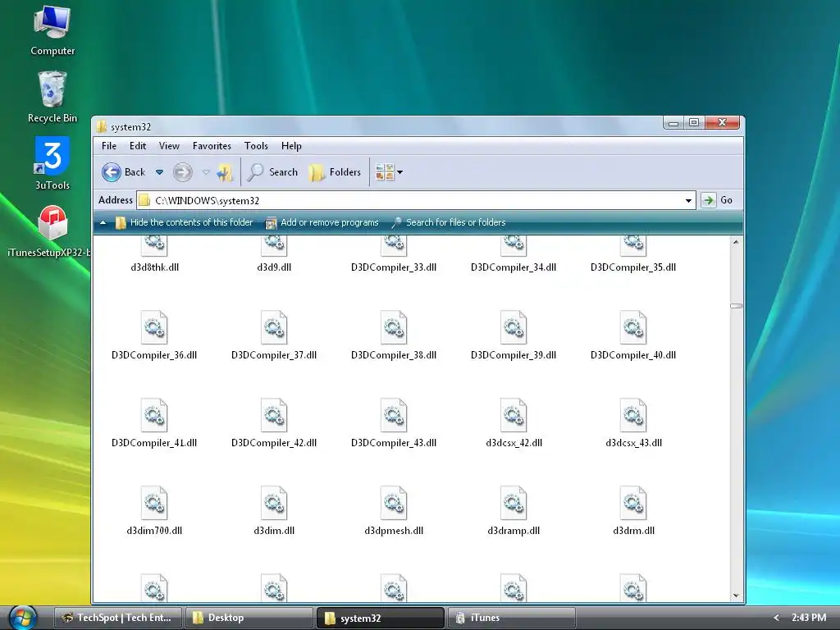The width and height of the screenshot is (840, 630).
Task: Open the Tools menu
Action: [256, 146]
